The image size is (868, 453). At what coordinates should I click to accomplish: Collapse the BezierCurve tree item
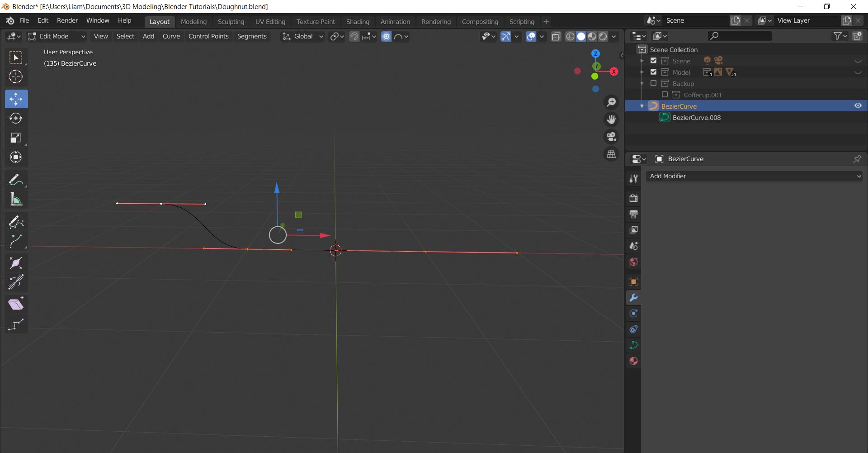642,106
